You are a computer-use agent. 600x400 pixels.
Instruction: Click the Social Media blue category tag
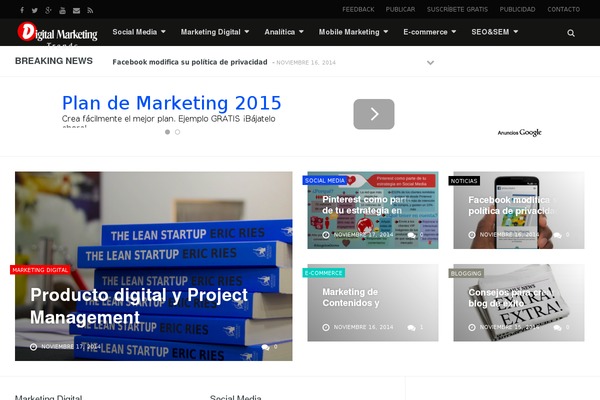324,181
